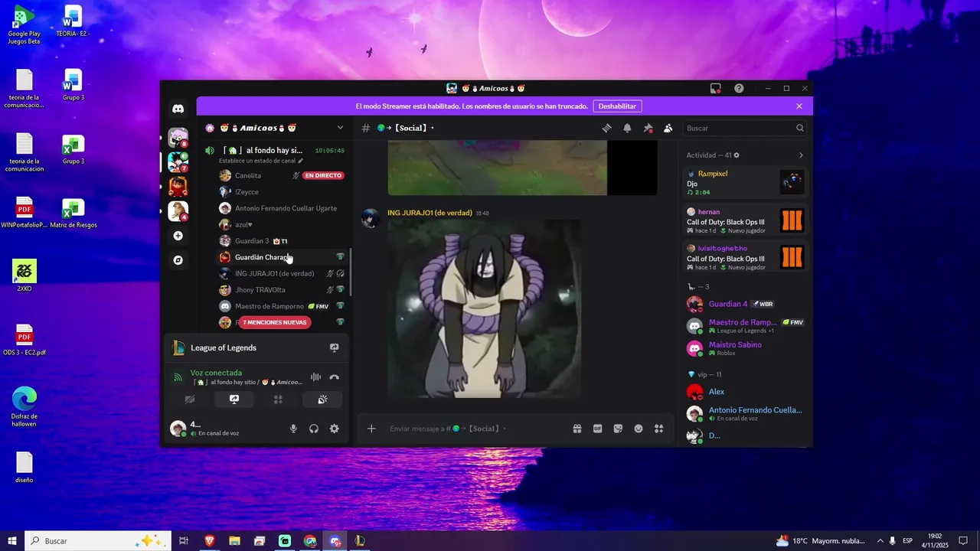Image resolution: width=980 pixels, height=551 pixels.
Task: Open the GIF picker
Action: coord(598,429)
